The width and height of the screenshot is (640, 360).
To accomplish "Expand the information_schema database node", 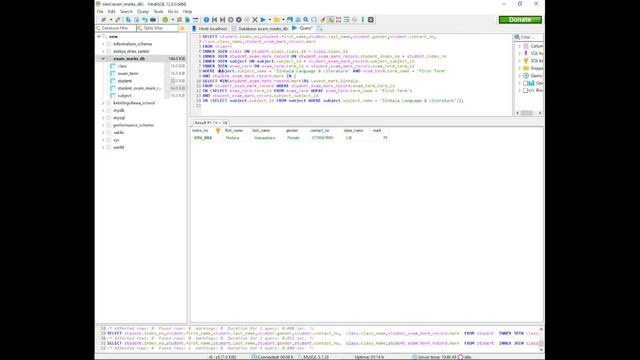I will coord(103,44).
